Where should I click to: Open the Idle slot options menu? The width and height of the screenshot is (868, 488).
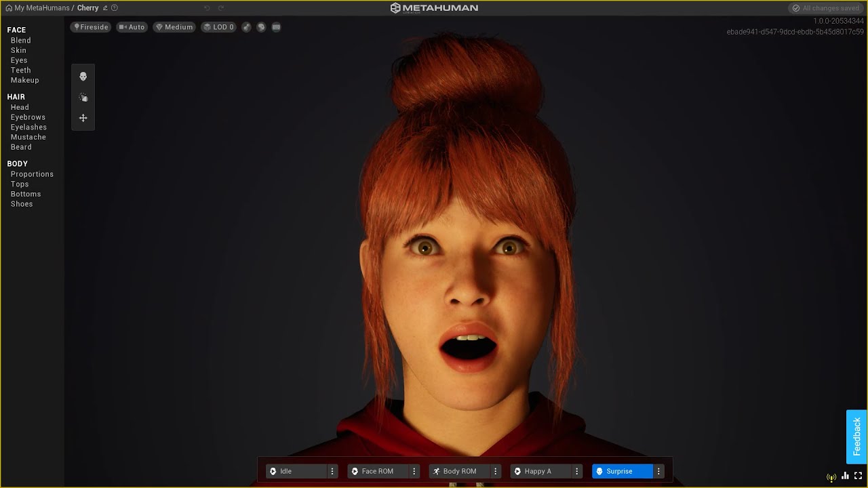click(332, 471)
